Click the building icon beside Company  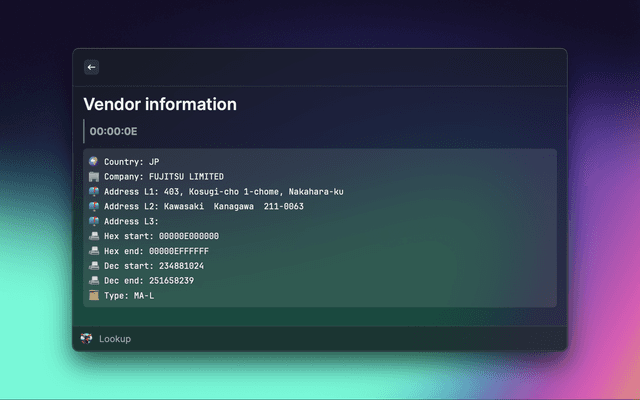[x=93, y=176]
